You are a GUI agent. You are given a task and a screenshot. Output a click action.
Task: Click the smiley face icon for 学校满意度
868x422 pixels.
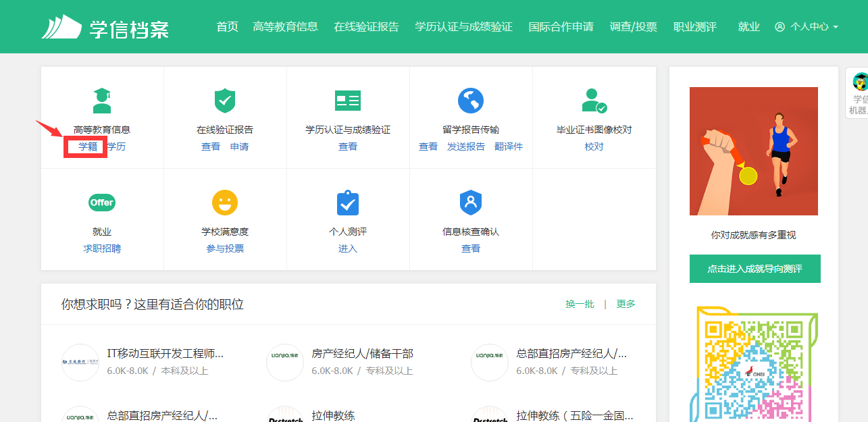coord(224,202)
